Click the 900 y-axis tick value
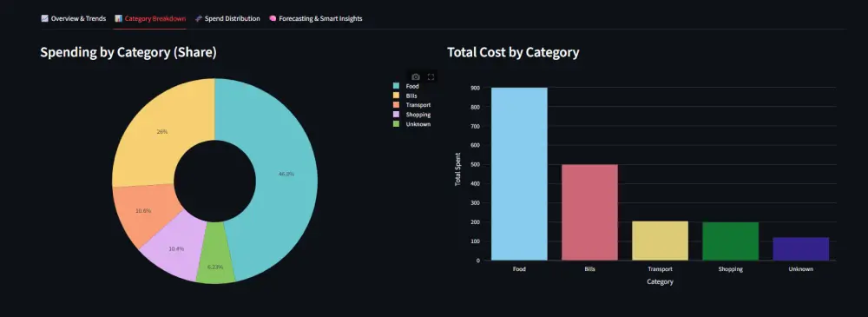This screenshot has width=868, height=317. tap(476, 88)
